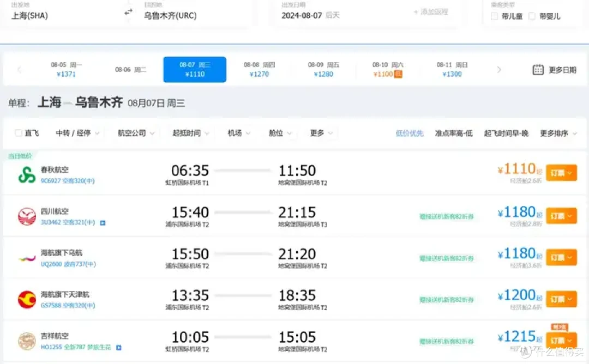Tick the 直飞 direct-flight checkbox
The image size is (589, 364).
(18, 133)
